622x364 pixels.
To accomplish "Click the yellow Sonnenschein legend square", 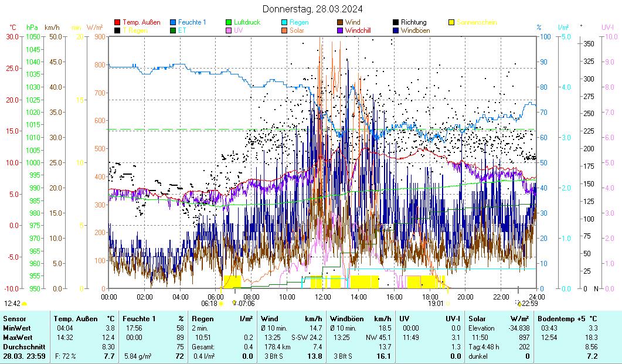I will tap(452, 22).
